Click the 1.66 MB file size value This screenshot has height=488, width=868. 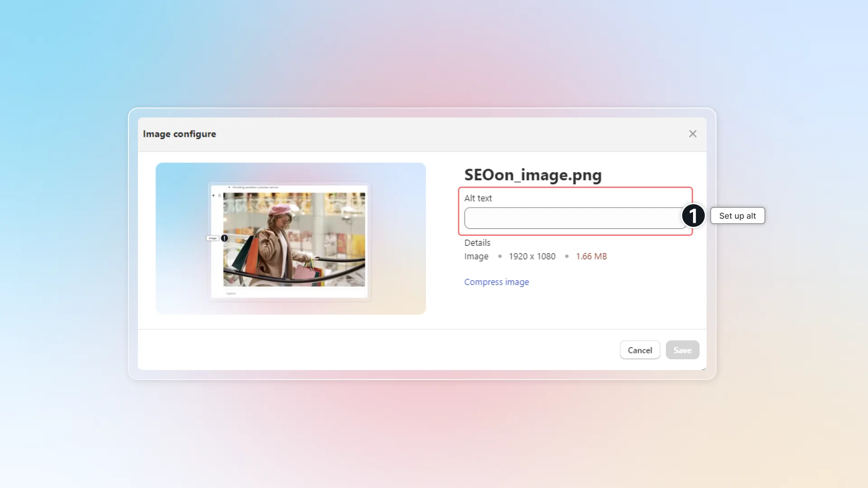[591, 256]
